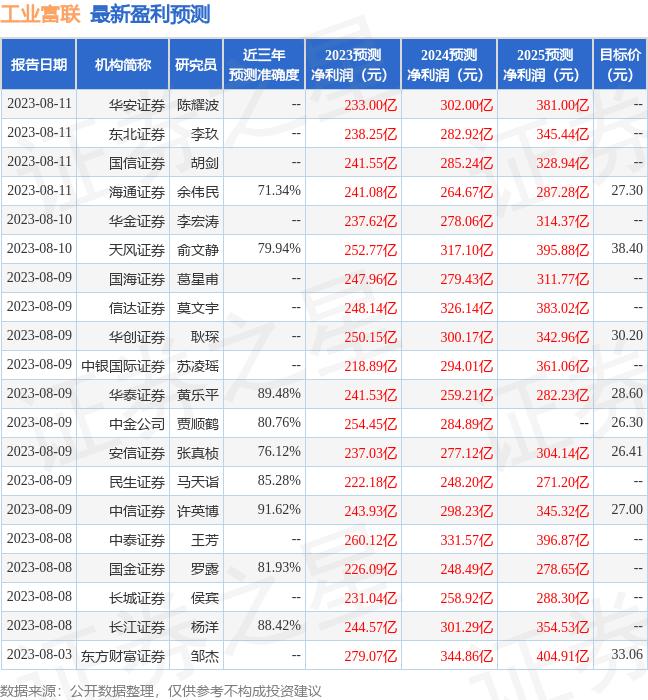Click researcher name 许英博

click(x=198, y=512)
